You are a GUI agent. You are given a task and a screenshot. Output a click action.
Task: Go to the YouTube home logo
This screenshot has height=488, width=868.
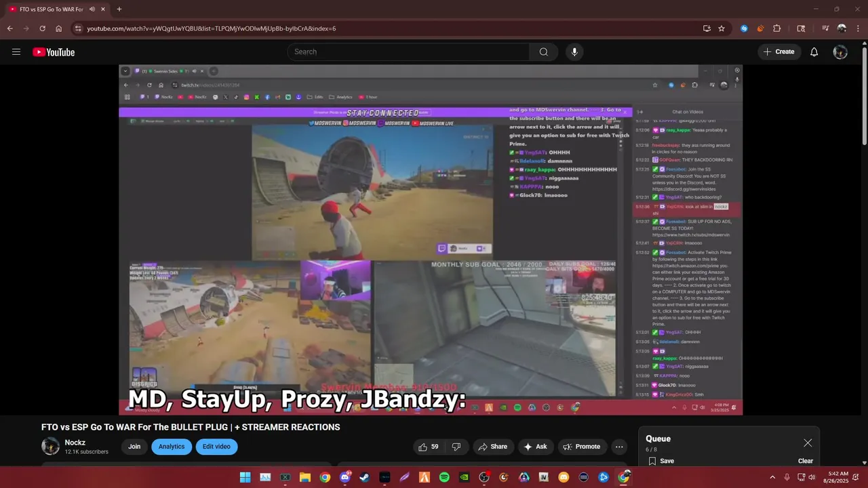[54, 52]
